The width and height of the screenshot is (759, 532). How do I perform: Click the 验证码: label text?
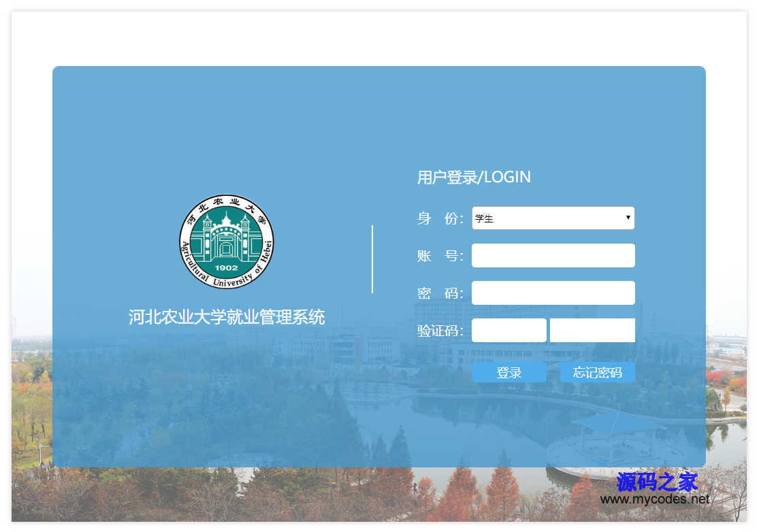click(440, 331)
